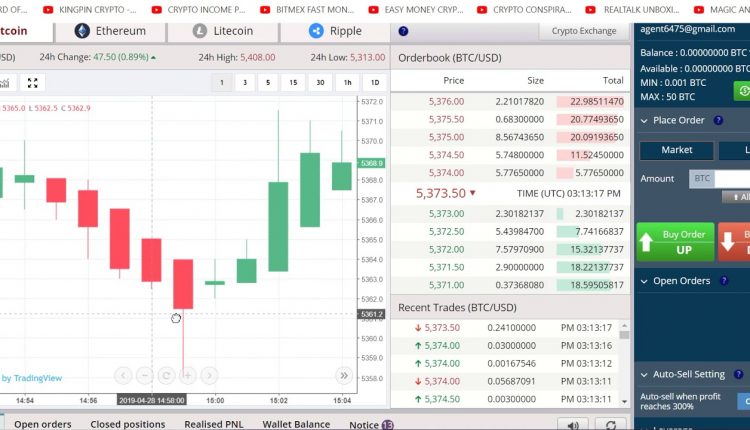This screenshot has width=750, height=430.
Task: Open the Closed positions tab
Action: pyautogui.click(x=128, y=424)
